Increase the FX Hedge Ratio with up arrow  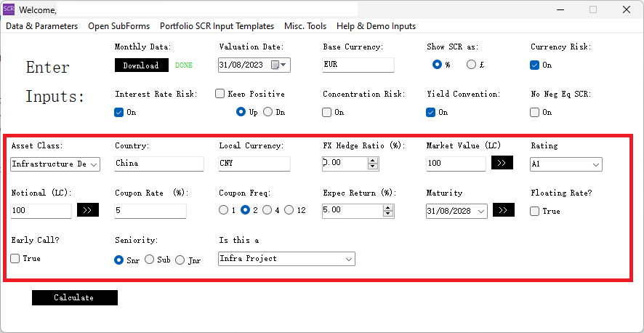tap(373, 161)
